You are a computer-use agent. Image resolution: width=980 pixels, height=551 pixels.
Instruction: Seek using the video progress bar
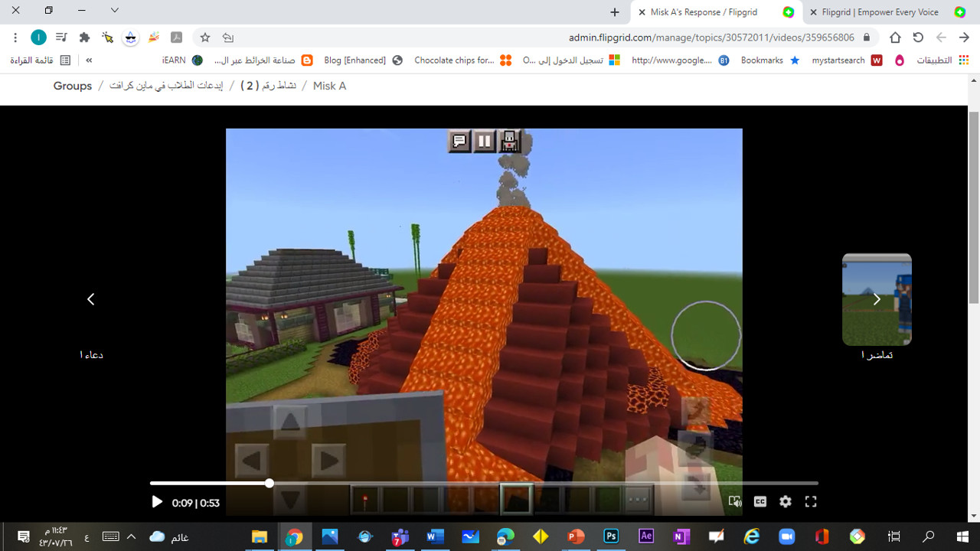tap(484, 483)
